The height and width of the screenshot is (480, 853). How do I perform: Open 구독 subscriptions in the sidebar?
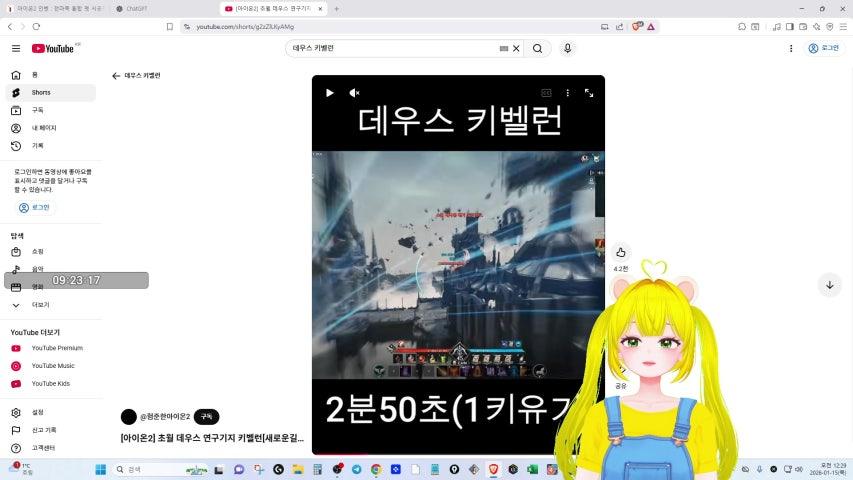51,110
